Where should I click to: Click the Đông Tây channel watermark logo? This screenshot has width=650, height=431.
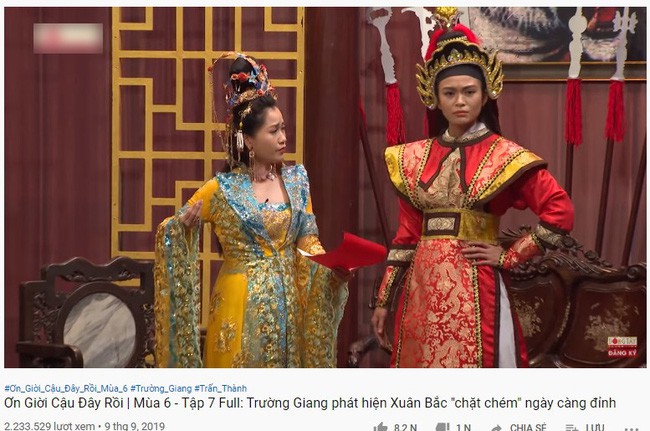[622, 341]
